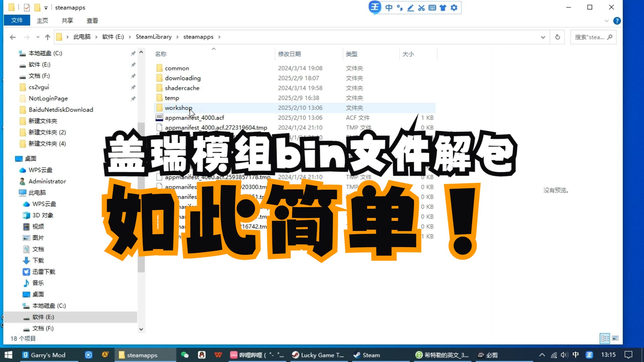644x362 pixels.
Task: Select the temp folder
Action: click(172, 98)
